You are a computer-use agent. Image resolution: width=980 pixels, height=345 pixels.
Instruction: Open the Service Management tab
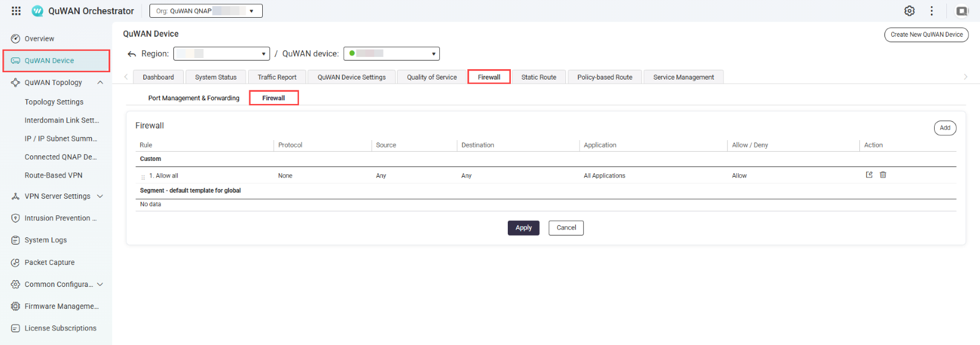coord(684,77)
